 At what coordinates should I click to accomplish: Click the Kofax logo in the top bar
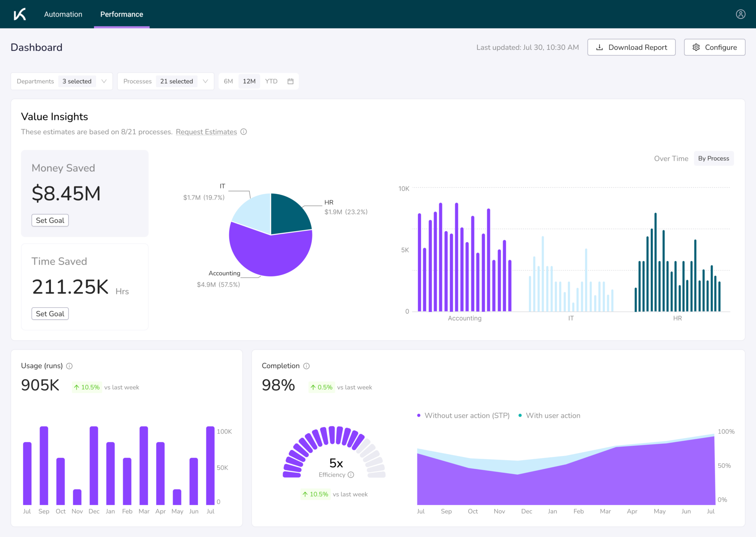coord(20,14)
